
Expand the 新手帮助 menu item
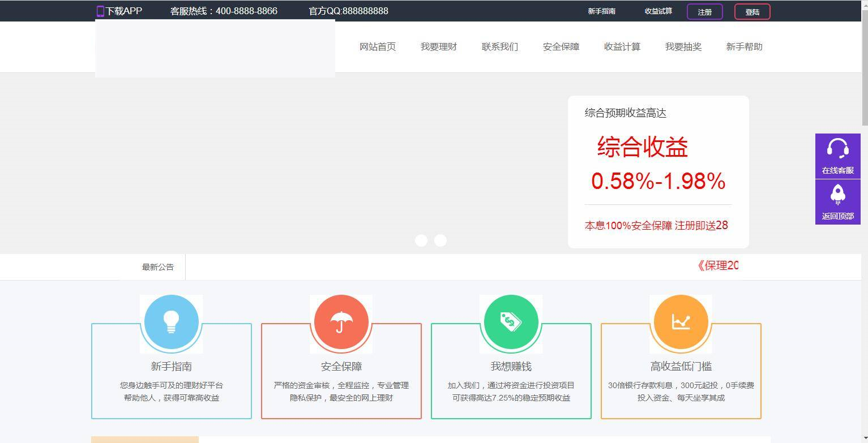point(745,47)
